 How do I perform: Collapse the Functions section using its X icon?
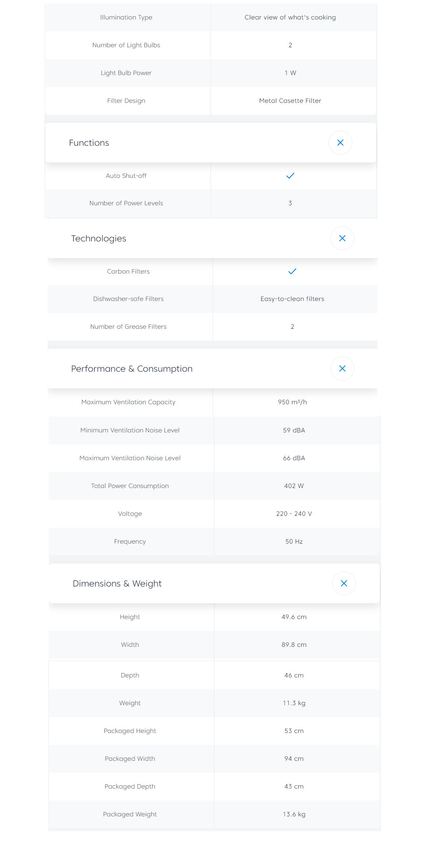[x=340, y=143]
